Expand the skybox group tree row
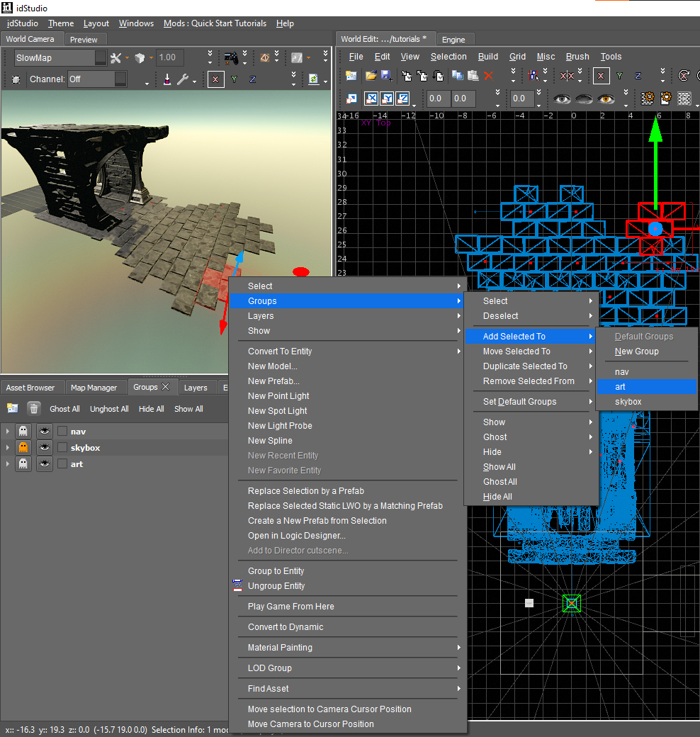Image resolution: width=700 pixels, height=737 pixels. (8, 447)
